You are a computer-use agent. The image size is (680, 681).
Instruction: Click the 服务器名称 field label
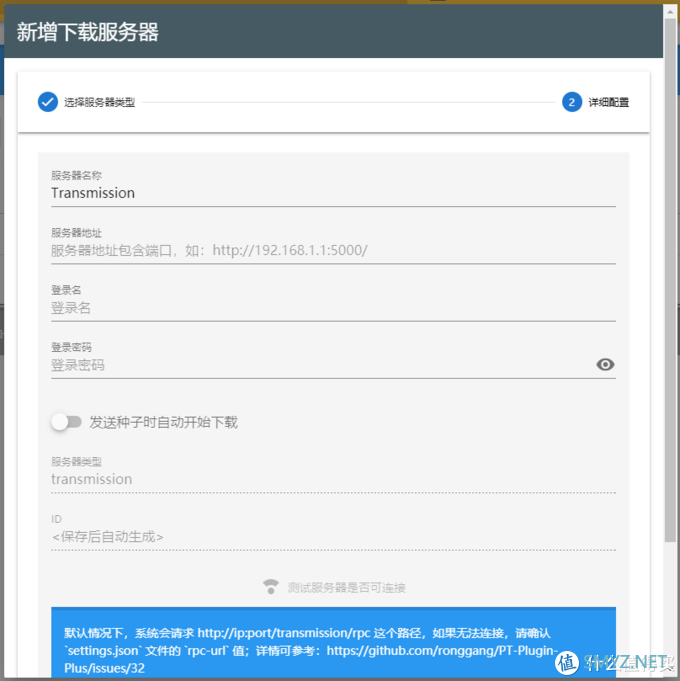pos(76,175)
